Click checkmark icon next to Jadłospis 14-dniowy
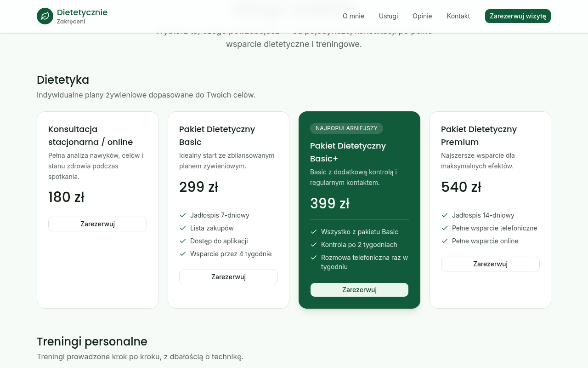 (x=445, y=215)
